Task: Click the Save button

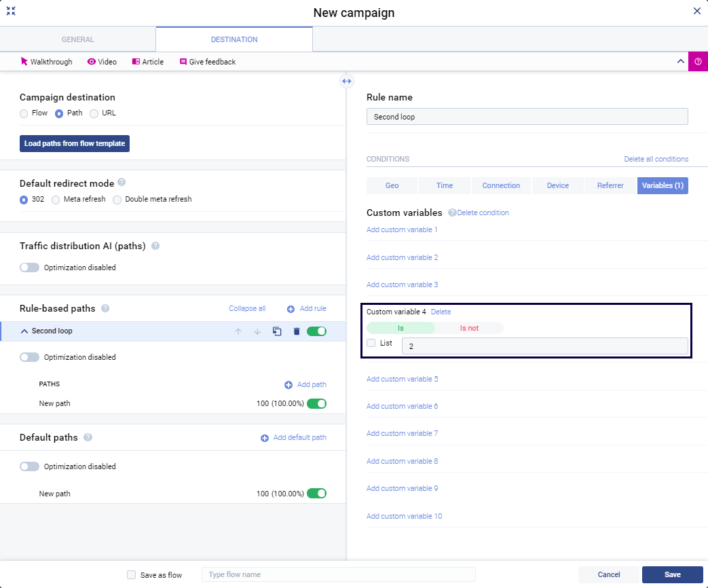Action: tap(672, 574)
